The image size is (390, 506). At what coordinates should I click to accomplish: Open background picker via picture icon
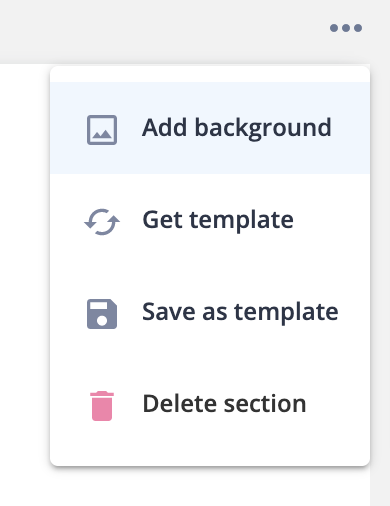pos(102,130)
